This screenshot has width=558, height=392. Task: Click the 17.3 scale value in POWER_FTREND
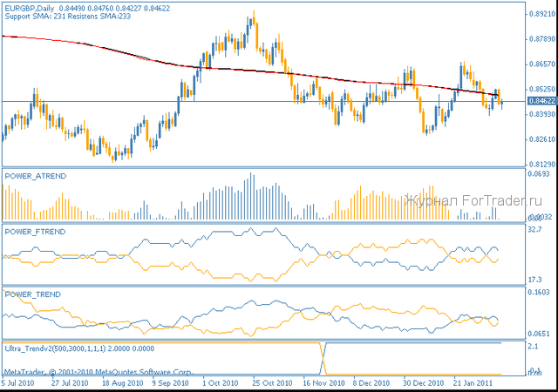pyautogui.click(x=534, y=280)
